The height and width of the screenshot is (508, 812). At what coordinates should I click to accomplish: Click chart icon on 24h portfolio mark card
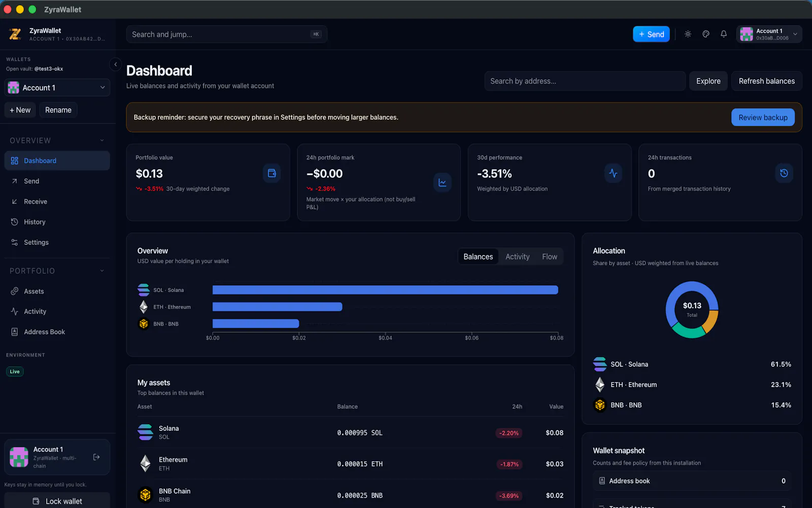pos(443,182)
